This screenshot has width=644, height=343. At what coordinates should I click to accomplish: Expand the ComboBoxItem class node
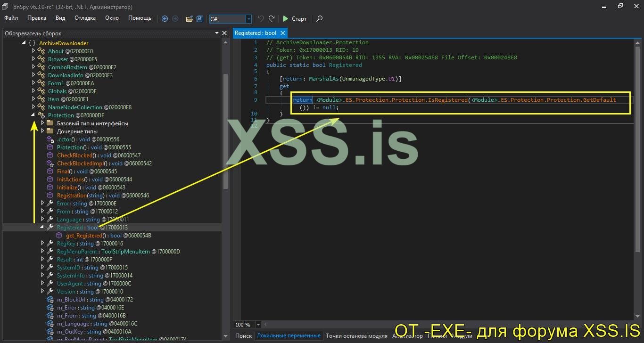[33, 67]
